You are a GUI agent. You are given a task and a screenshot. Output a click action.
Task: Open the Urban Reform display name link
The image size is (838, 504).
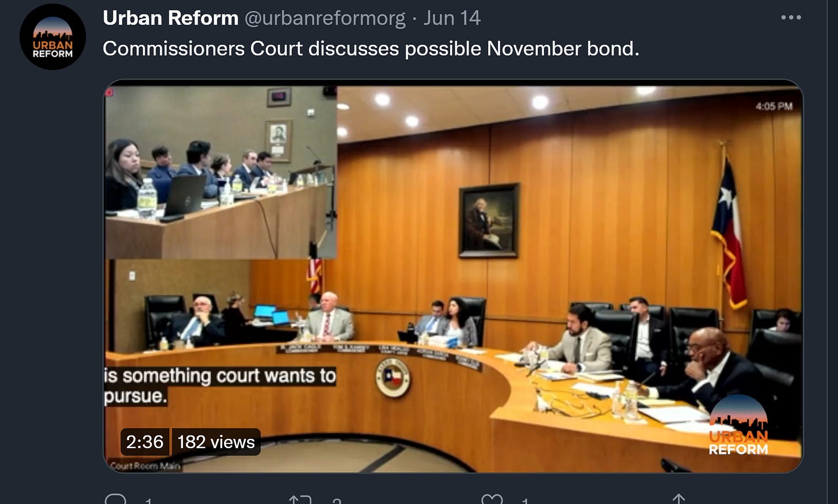[170, 18]
